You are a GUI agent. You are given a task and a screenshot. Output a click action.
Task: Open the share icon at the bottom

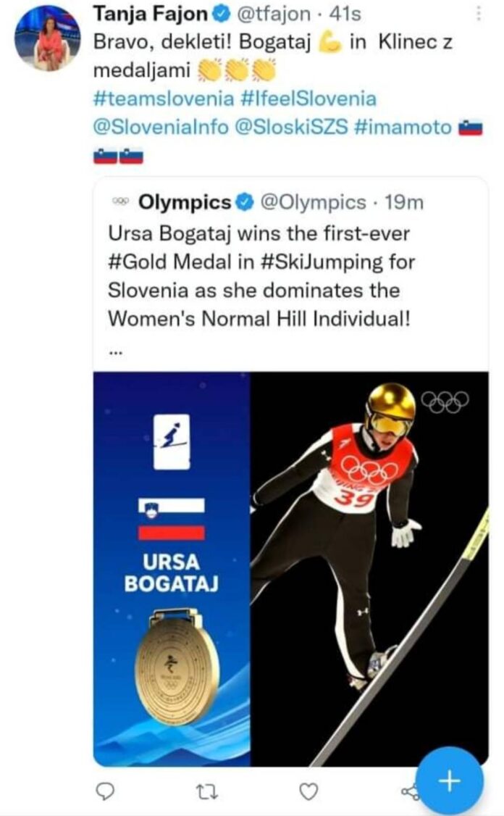410,792
